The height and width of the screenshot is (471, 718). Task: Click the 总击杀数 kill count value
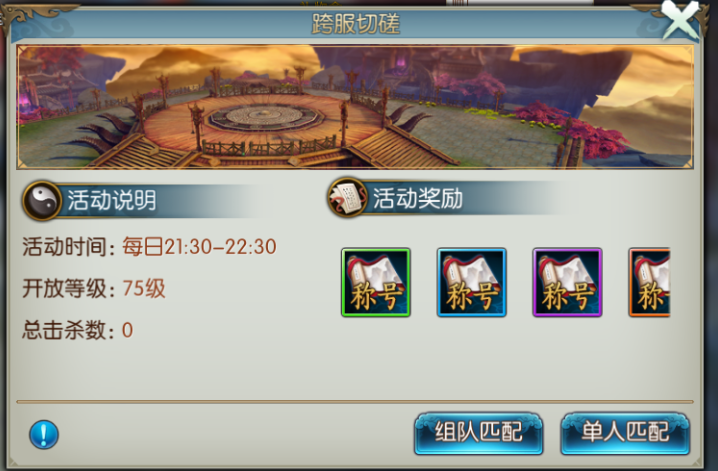[127, 330]
